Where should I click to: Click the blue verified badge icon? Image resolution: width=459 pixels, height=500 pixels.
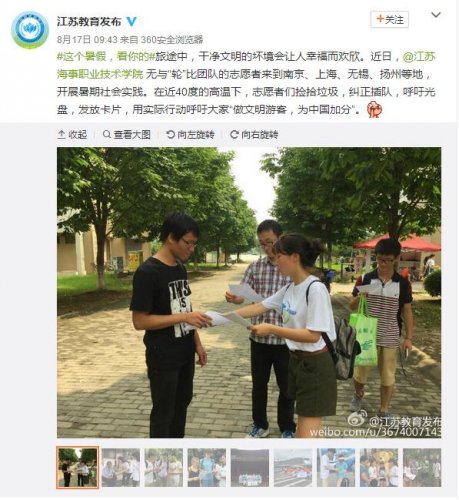point(132,22)
